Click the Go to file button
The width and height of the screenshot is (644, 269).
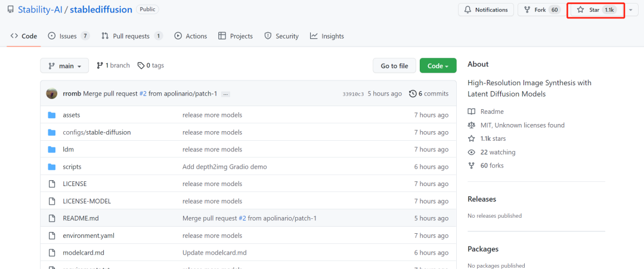[x=394, y=66]
